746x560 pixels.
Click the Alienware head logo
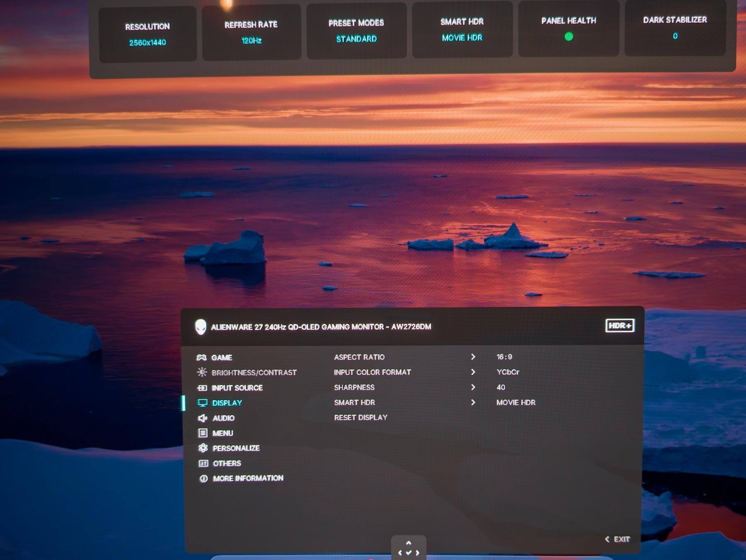[201, 327]
